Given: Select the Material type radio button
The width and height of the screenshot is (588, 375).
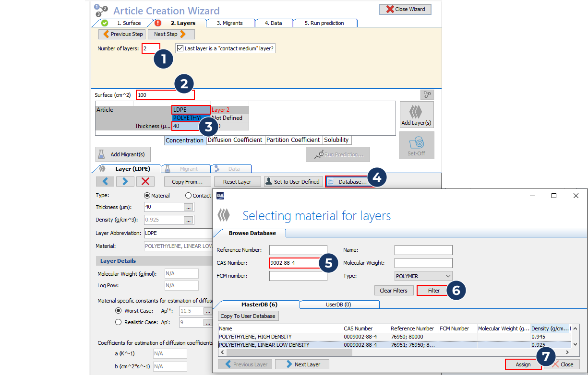Looking at the screenshot, I should (147, 196).
